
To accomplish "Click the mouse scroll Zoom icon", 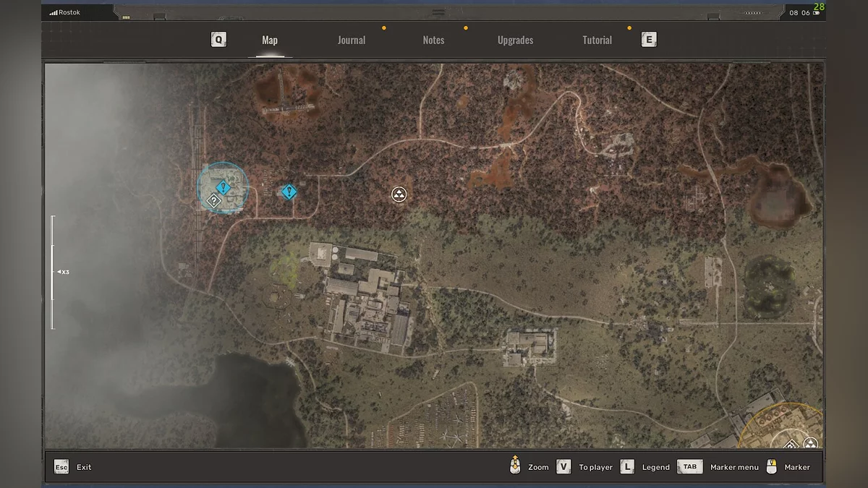I will 515,466.
